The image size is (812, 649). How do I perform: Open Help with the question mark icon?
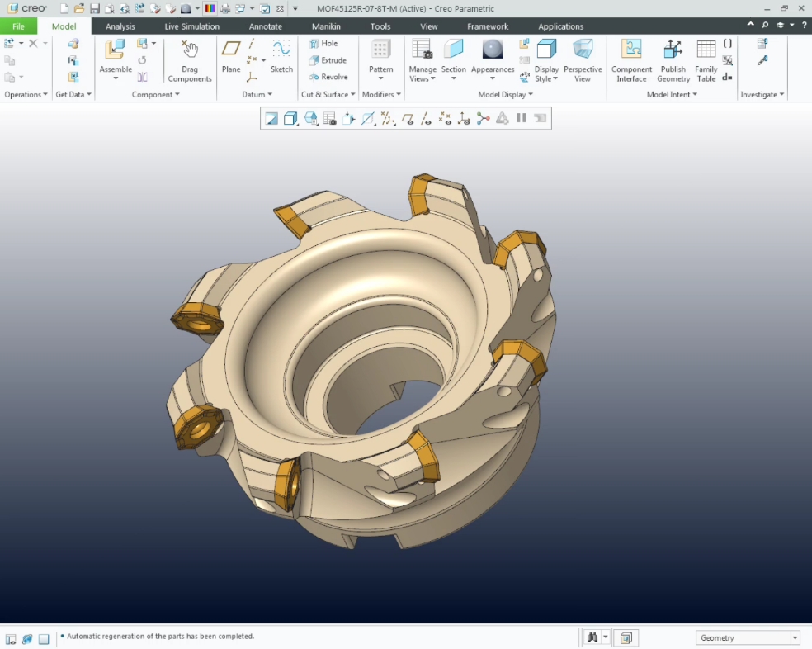tap(805, 25)
